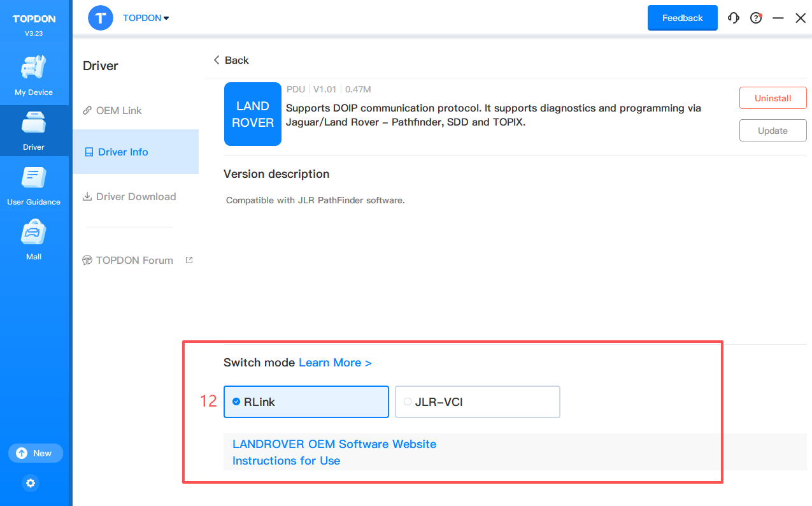Open My Device in the sidebar

pyautogui.click(x=34, y=75)
